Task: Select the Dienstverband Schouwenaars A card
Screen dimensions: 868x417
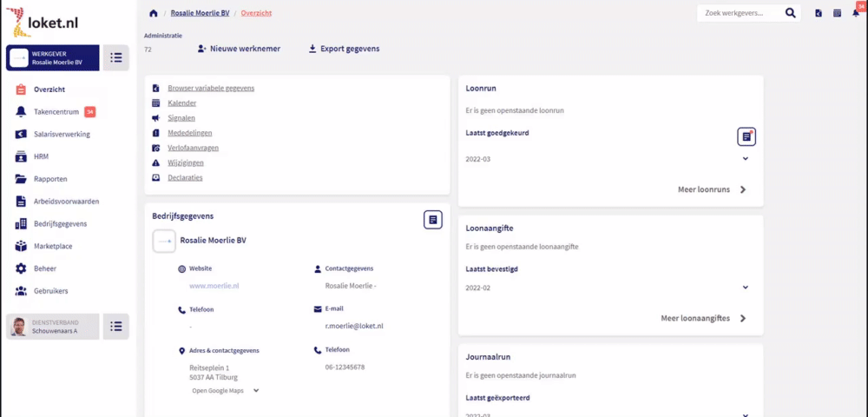Action: tap(53, 326)
